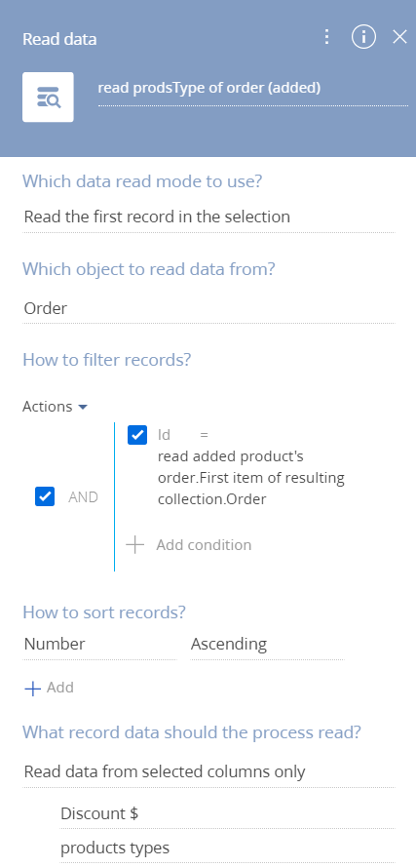Open the Ascending sort direction dropdown
The width and height of the screenshot is (416, 868).
pyautogui.click(x=267, y=645)
